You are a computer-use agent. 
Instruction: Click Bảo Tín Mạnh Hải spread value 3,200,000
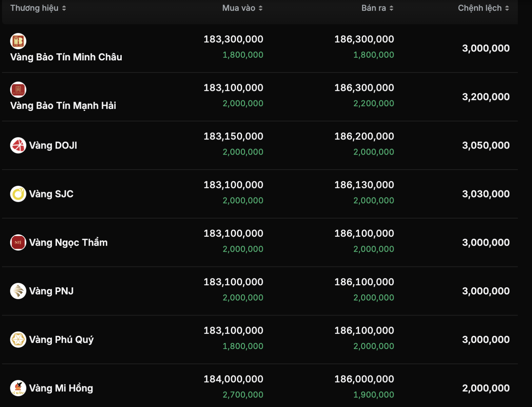tap(486, 97)
